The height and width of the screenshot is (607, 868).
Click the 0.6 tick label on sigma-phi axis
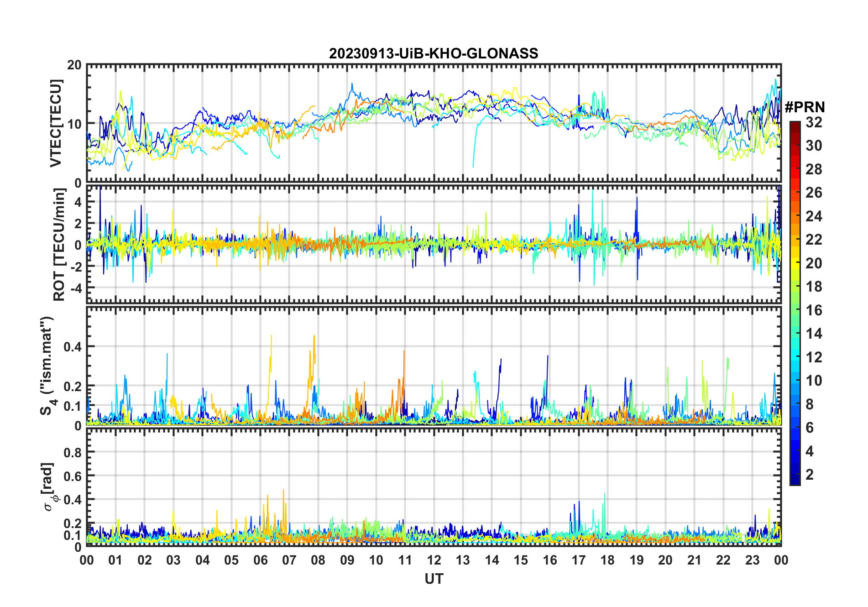point(73,476)
